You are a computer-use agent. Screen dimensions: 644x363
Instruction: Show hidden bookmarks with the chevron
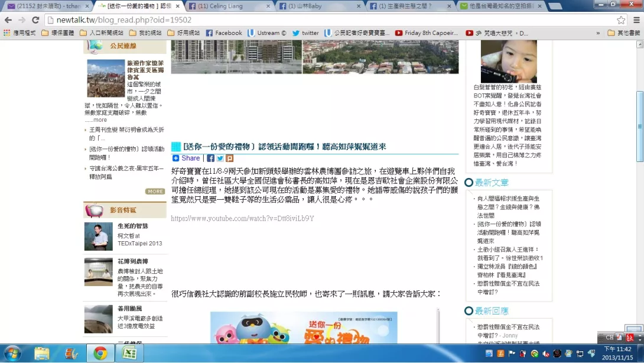click(598, 33)
